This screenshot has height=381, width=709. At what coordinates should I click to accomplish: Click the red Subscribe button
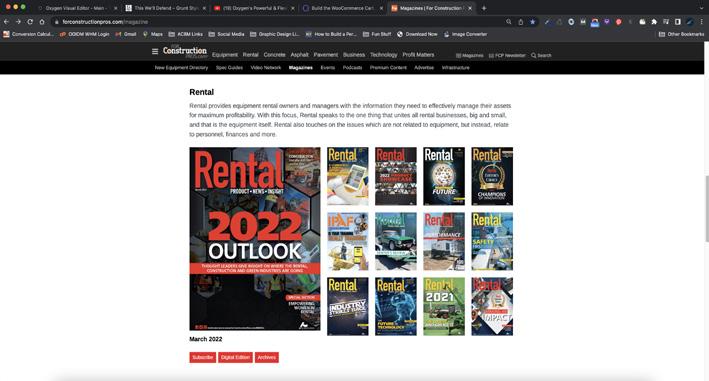tap(203, 357)
